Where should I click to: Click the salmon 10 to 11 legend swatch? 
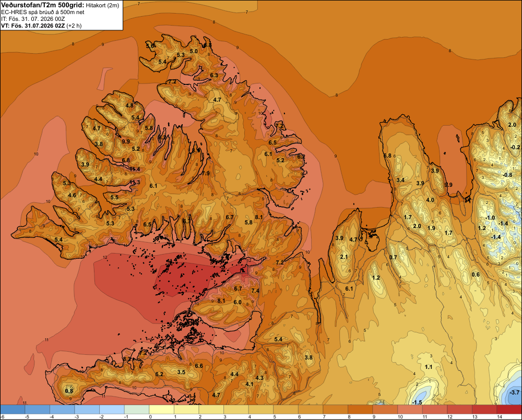point(410,410)
